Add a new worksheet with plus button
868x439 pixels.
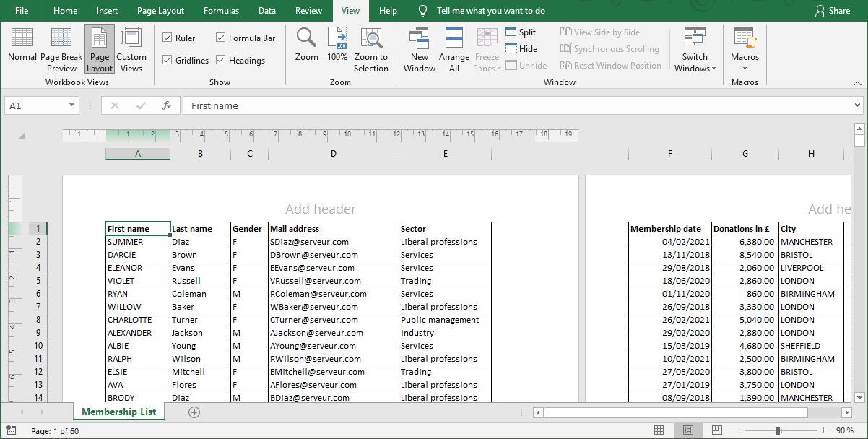click(x=194, y=412)
